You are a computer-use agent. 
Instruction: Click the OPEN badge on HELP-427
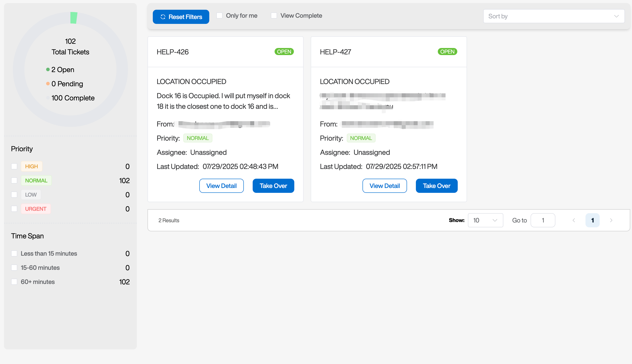[x=447, y=52]
